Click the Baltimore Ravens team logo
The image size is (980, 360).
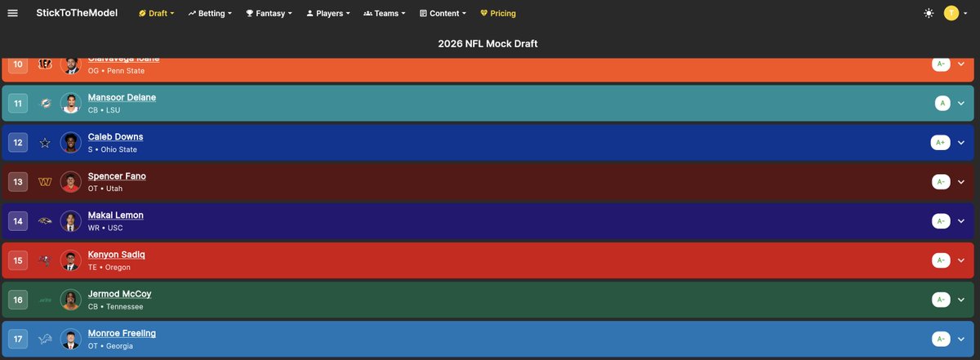[45, 221]
